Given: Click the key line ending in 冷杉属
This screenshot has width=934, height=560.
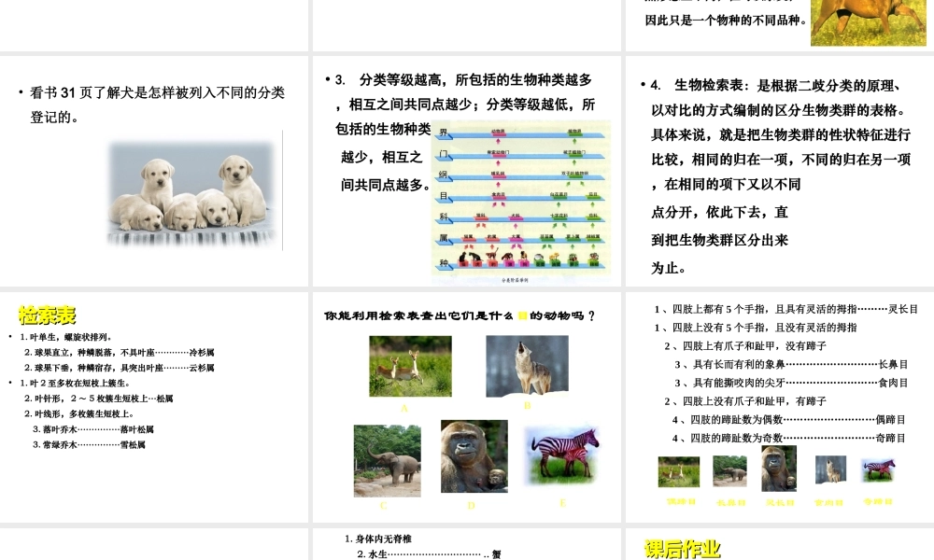Looking at the screenshot, I should point(120,352).
